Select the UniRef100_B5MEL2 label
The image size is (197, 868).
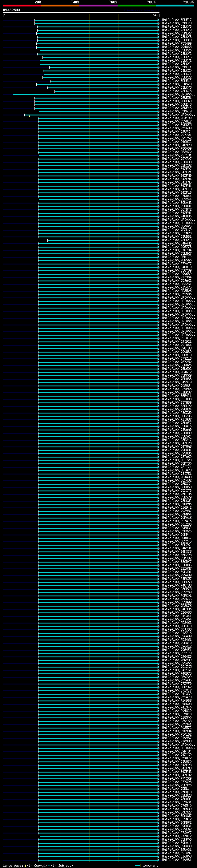(x=176, y=81)
